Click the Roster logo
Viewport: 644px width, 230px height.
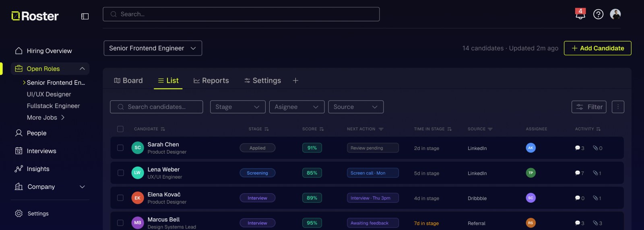pos(35,16)
